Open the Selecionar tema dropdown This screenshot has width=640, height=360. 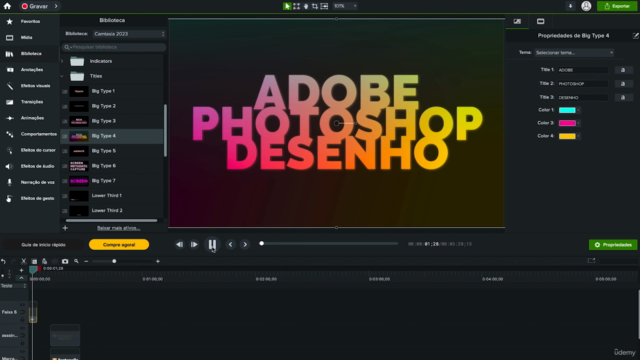574,53
